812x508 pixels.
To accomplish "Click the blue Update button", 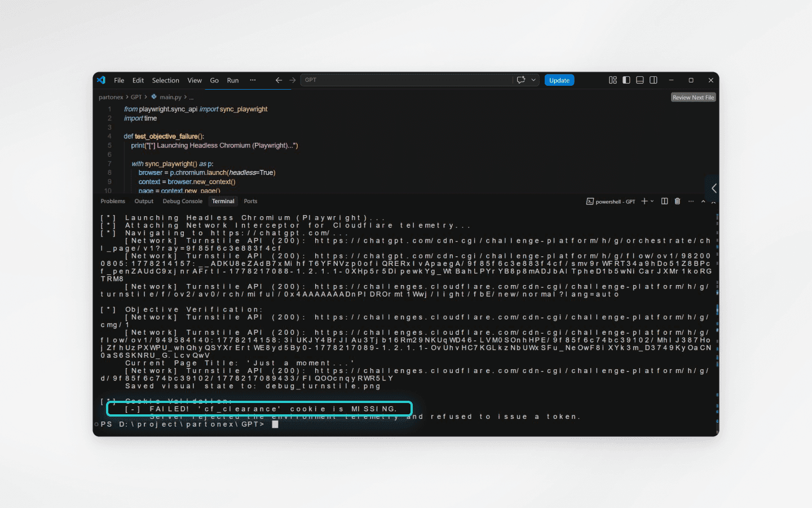I will [x=559, y=80].
